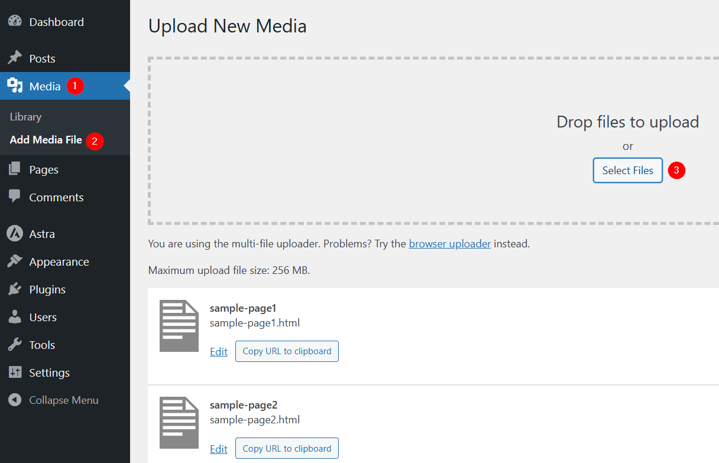Screen dimensions: 719x463
Task: Click the Pages stacked-sheets icon
Action: pos(15,169)
